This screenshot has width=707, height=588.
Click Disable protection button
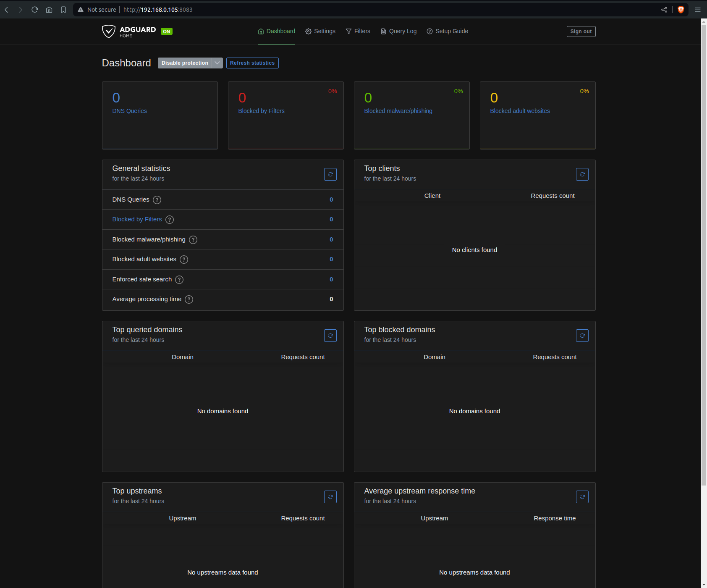185,63
